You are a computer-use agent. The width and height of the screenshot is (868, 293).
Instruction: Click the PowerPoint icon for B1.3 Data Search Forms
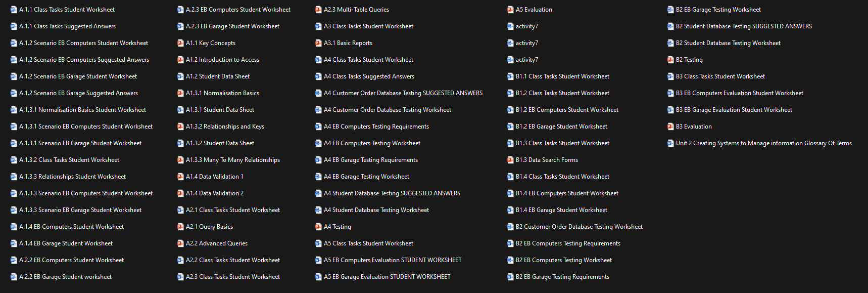510,160
